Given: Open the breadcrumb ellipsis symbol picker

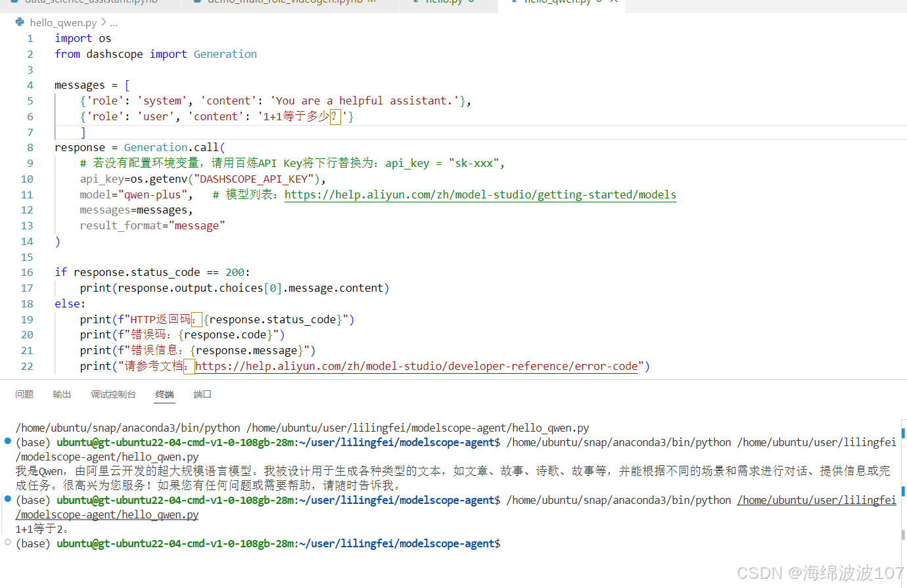Looking at the screenshot, I should coord(114,23).
